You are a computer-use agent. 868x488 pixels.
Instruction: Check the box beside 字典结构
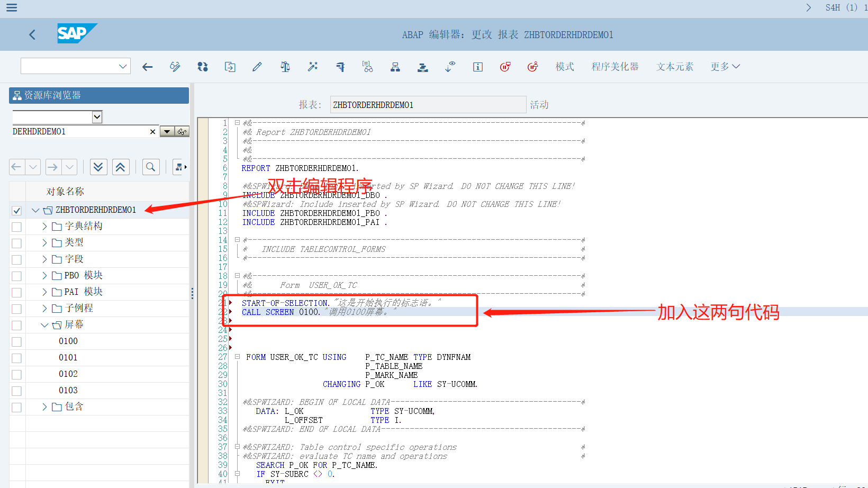pos(17,227)
